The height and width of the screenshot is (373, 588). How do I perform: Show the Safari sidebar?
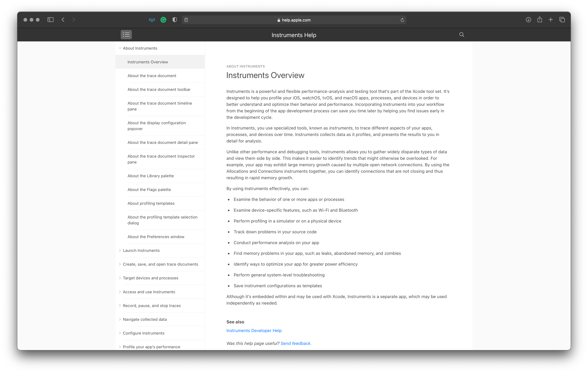(50, 20)
